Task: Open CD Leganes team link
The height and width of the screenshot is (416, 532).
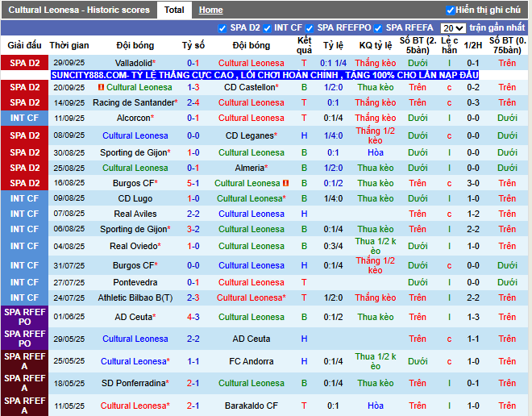Action: (x=251, y=135)
